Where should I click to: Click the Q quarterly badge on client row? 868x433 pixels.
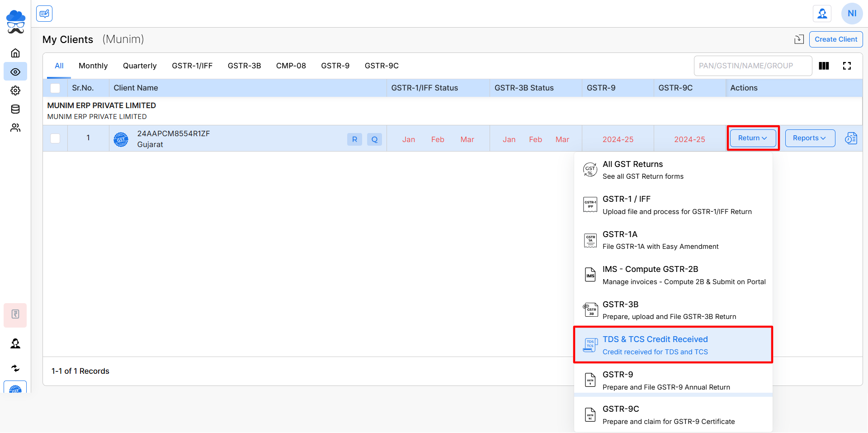tap(374, 139)
